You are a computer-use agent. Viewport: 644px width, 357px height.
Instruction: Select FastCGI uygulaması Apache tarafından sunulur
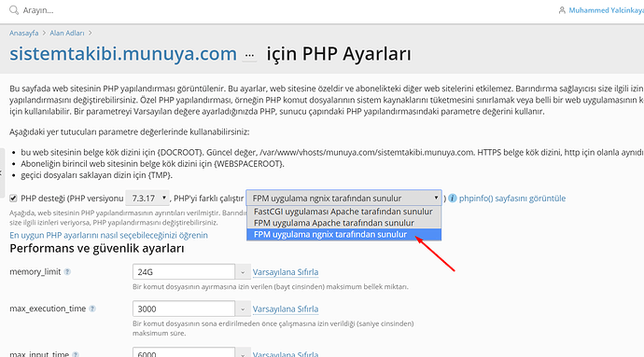tap(343, 212)
